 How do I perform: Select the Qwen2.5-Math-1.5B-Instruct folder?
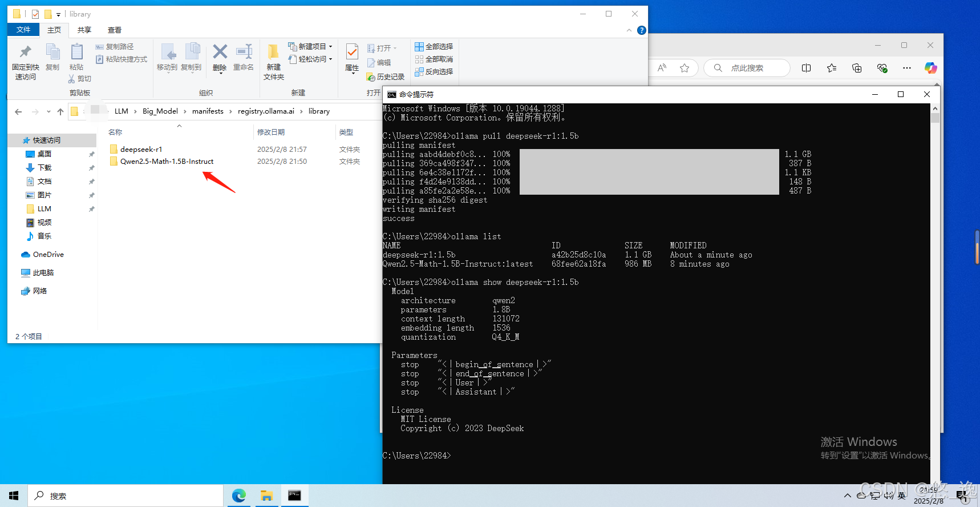167,162
